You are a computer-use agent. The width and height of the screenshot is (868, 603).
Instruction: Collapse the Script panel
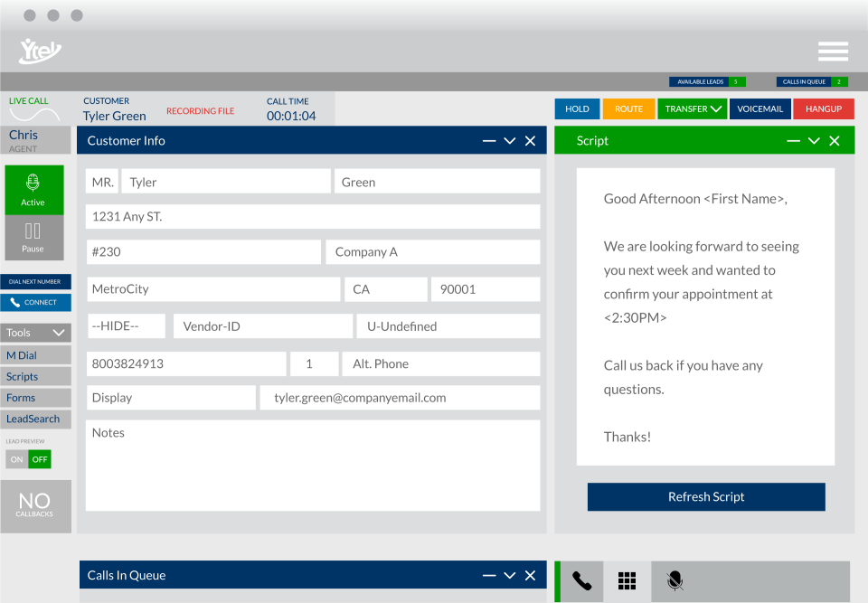click(793, 140)
